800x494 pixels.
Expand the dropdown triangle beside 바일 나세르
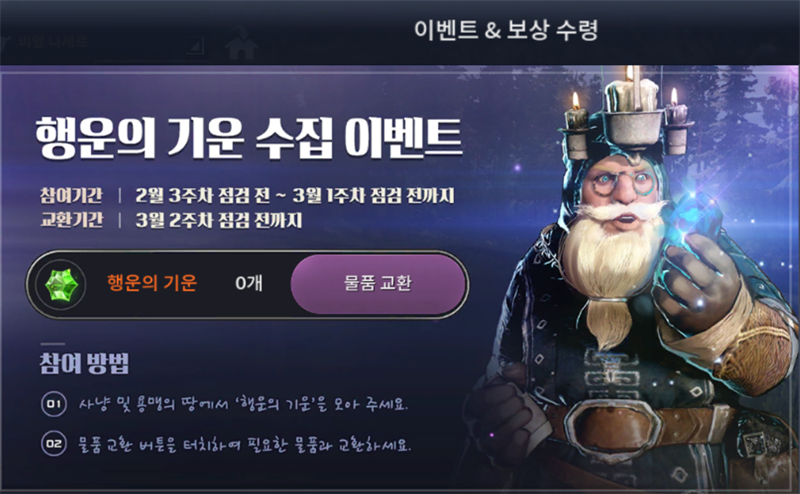pyautogui.click(x=195, y=46)
